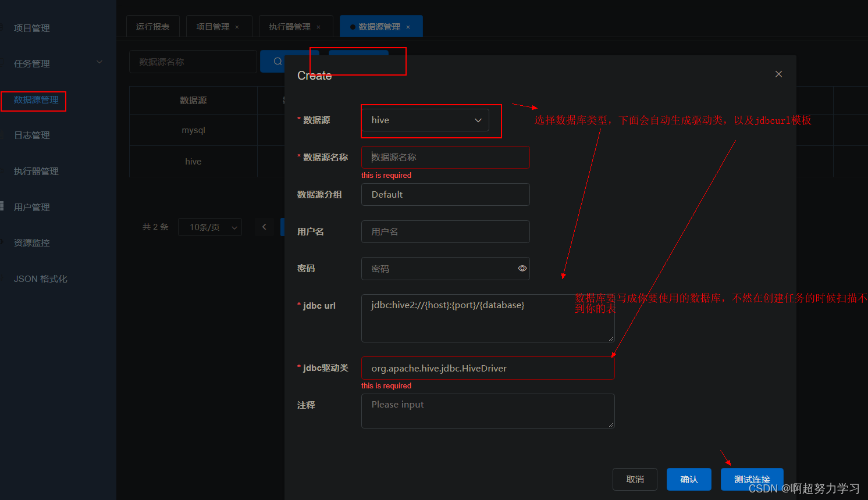The height and width of the screenshot is (500, 868).
Task: Select the hive row in the table
Action: tap(193, 162)
